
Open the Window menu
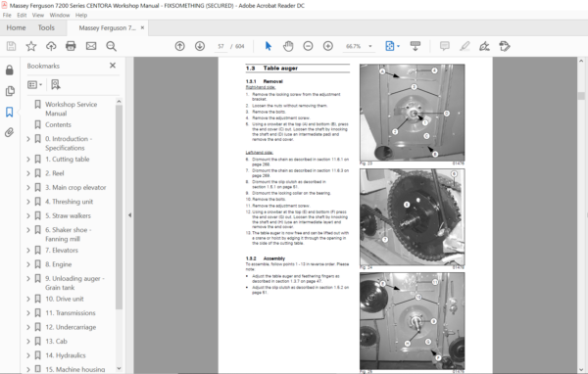60,16
